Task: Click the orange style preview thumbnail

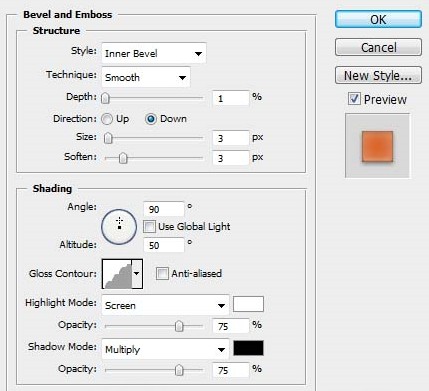Action: [x=377, y=146]
